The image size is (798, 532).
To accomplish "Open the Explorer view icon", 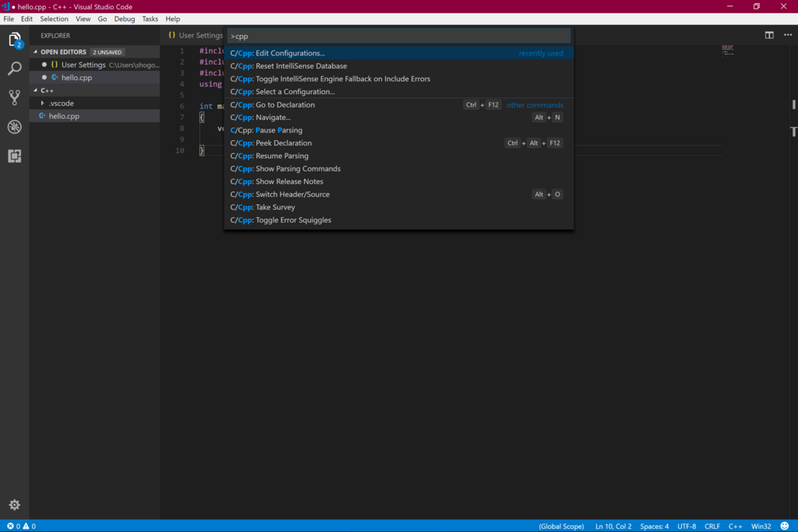I will 14,40.
